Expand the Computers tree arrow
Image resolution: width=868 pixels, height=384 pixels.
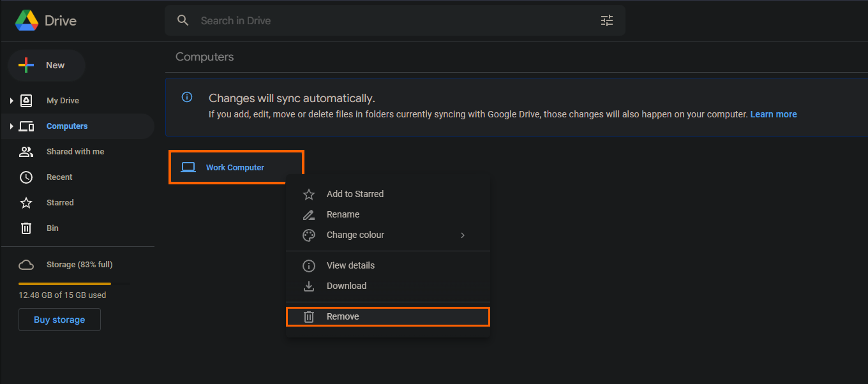click(11, 126)
